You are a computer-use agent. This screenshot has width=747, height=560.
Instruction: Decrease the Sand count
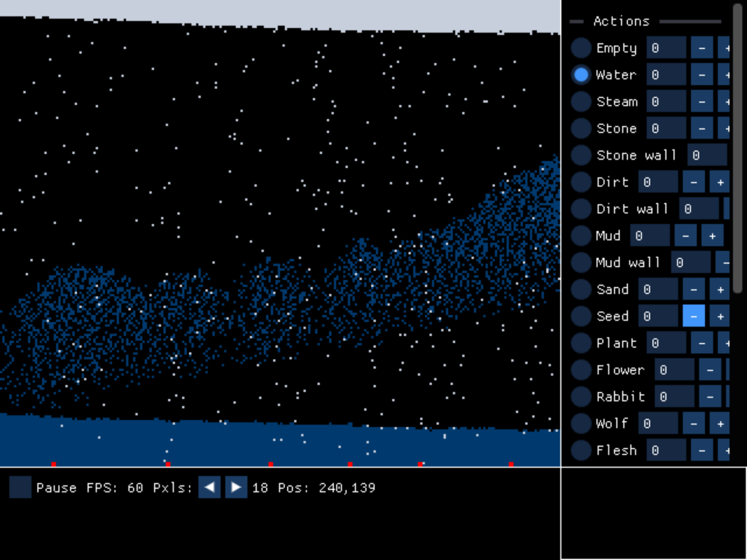click(693, 289)
